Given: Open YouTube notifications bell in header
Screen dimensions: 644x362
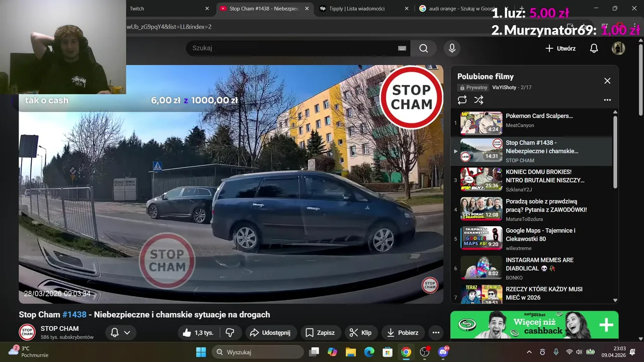Looking at the screenshot, I should point(594,48).
